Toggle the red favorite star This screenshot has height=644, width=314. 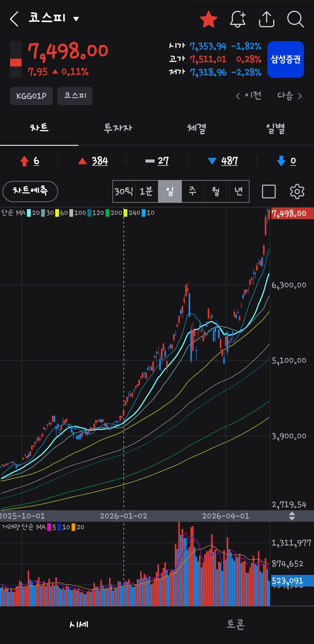[x=208, y=19]
